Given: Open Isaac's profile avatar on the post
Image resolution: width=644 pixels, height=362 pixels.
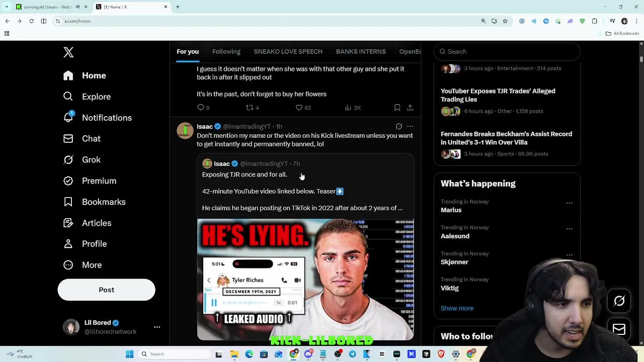Looking at the screenshot, I should click(x=185, y=130).
